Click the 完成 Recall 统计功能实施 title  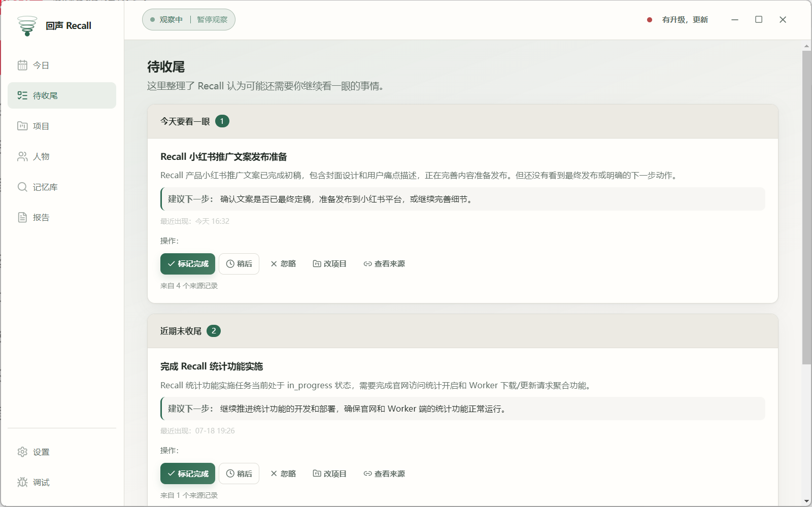pos(212,366)
